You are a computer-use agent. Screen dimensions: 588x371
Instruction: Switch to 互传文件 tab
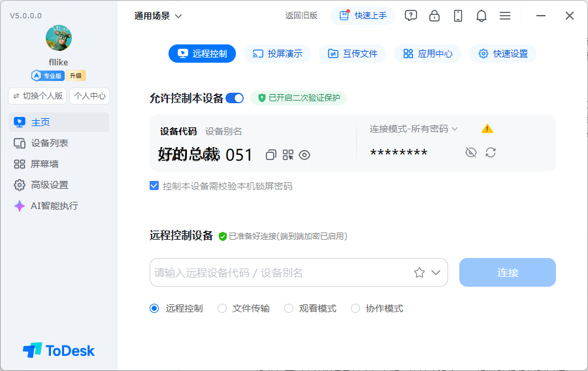(x=353, y=54)
